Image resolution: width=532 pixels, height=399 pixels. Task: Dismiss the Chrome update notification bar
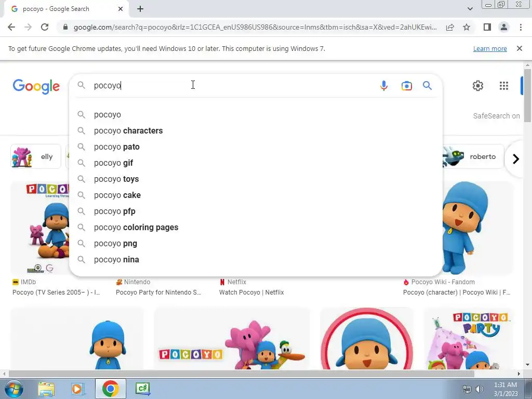click(x=519, y=48)
